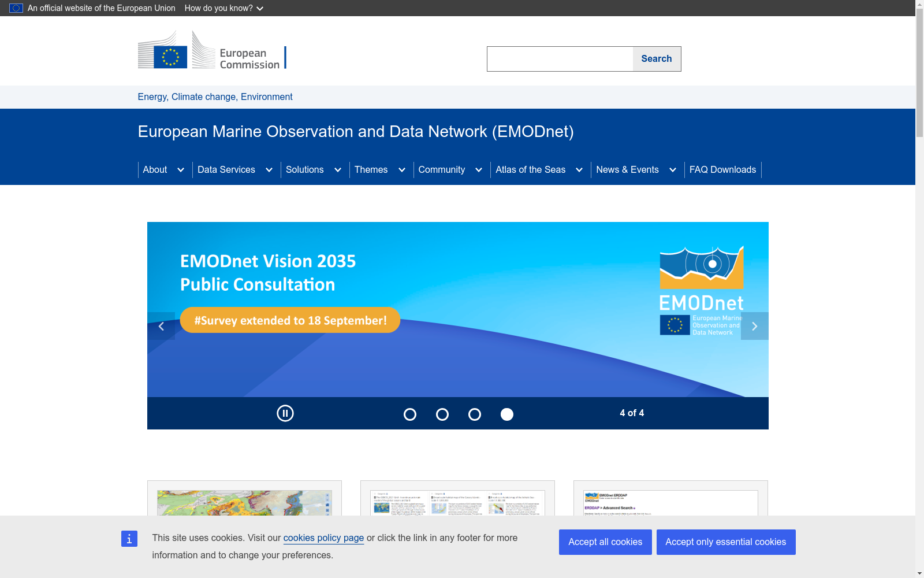Open Energy, Climate change, Environment link
This screenshot has height=578, width=924.
[215, 97]
